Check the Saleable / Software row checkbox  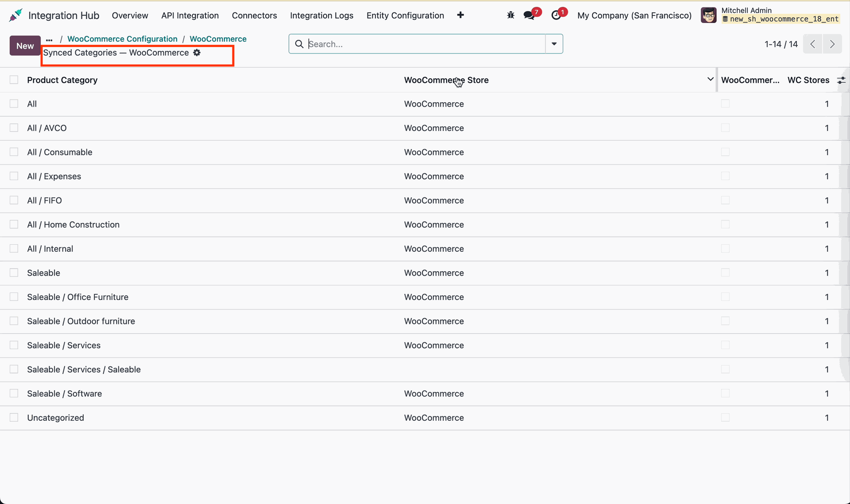[14, 393]
